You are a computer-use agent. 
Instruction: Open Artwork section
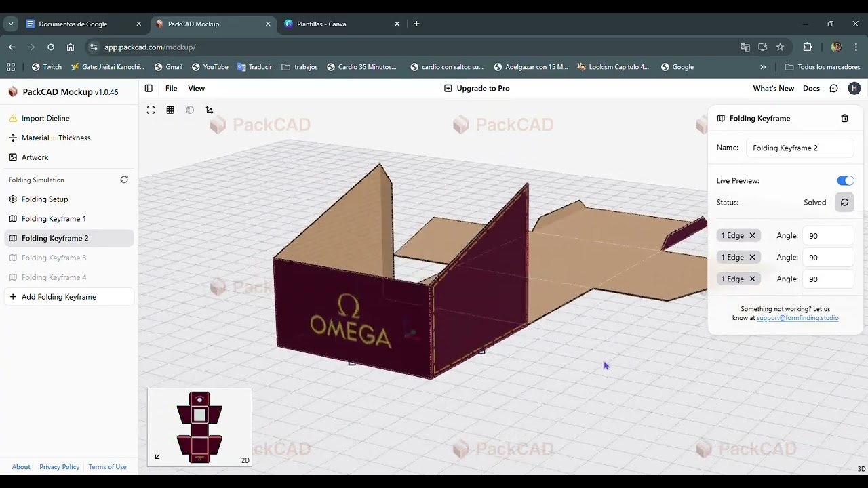point(69,157)
